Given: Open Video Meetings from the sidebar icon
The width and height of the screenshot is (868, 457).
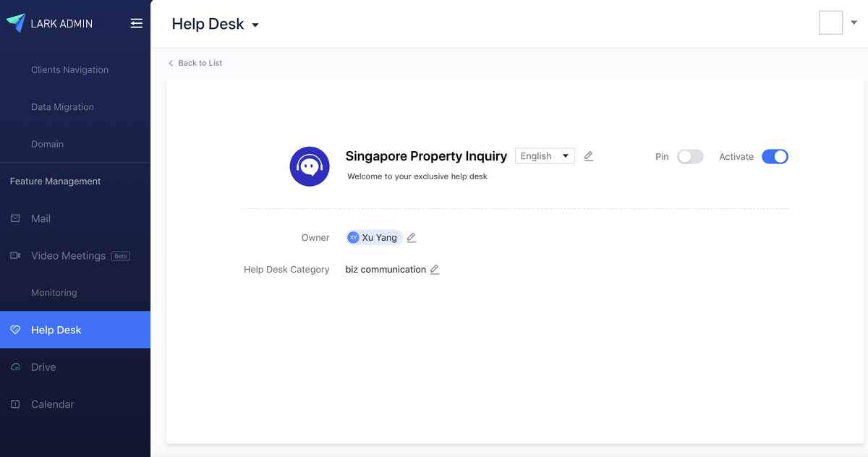Looking at the screenshot, I should (16, 255).
